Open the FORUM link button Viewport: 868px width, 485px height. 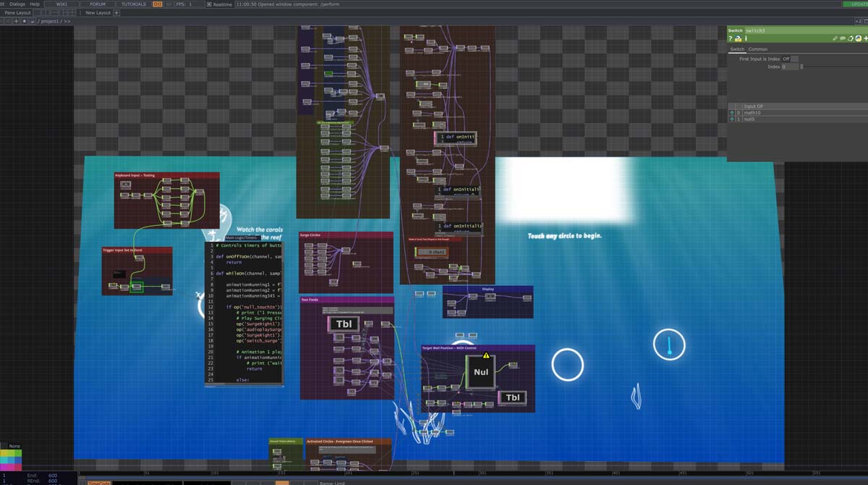(x=98, y=4)
